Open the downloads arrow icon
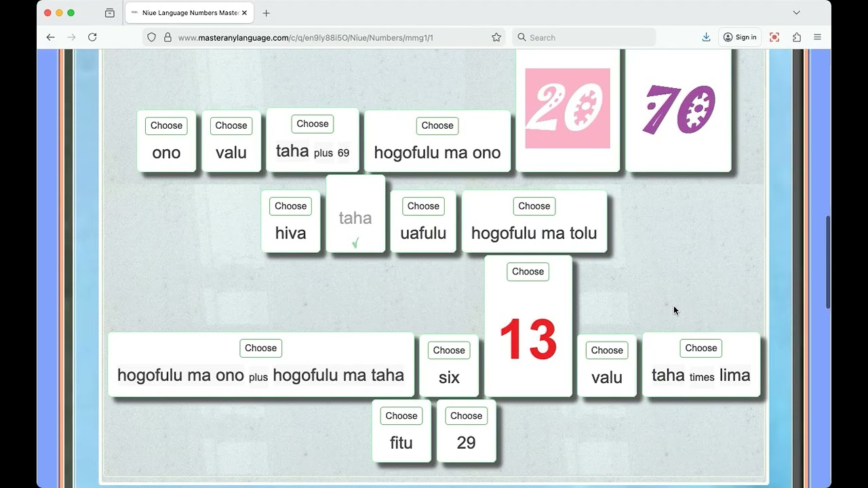This screenshot has height=488, width=868. tap(706, 37)
